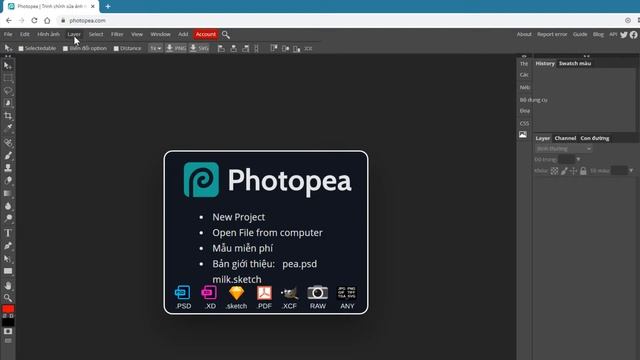Select the Gradient tool

point(8,193)
